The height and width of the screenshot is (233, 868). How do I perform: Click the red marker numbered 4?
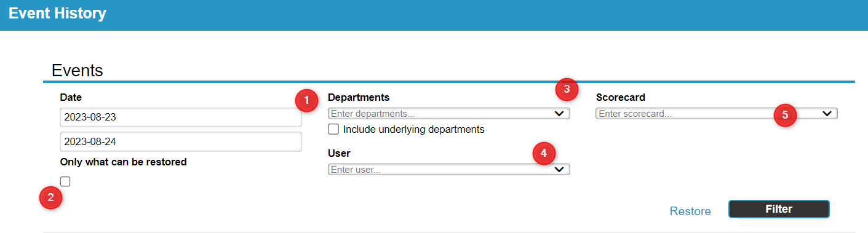point(544,153)
